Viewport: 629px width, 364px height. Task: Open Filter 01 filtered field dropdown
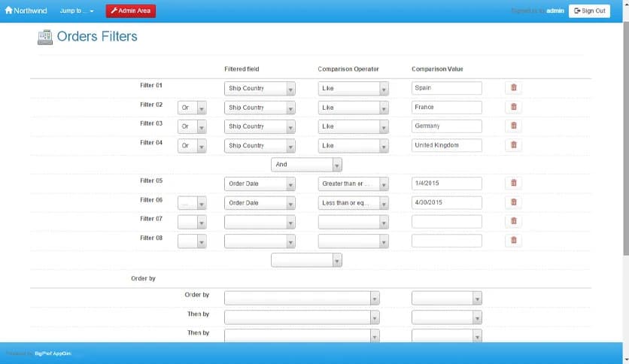(x=260, y=89)
